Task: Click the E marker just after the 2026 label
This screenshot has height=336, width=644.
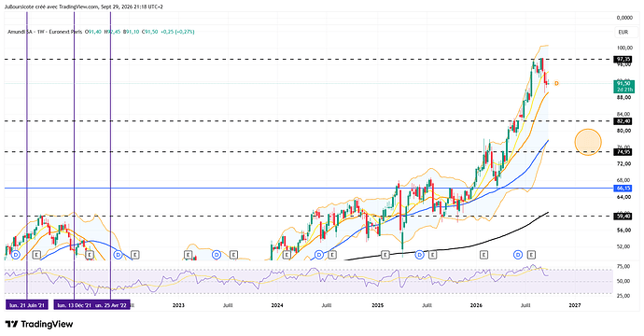Action: [483, 255]
